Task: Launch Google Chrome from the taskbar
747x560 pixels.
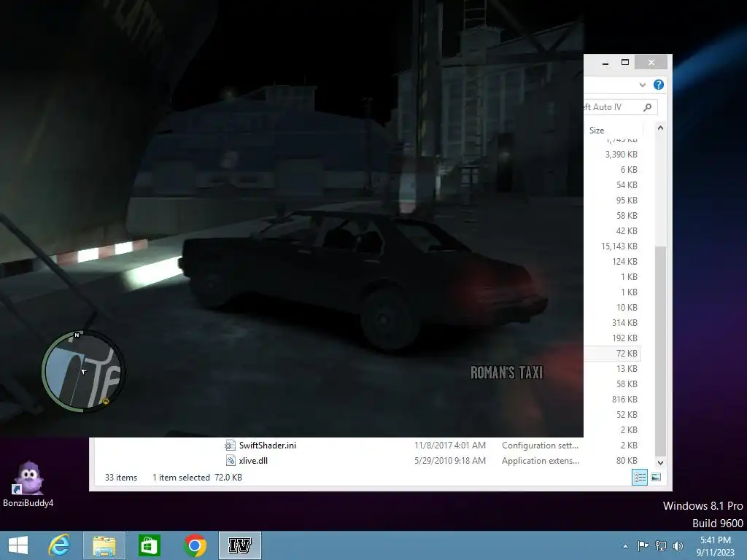Action: click(x=194, y=545)
